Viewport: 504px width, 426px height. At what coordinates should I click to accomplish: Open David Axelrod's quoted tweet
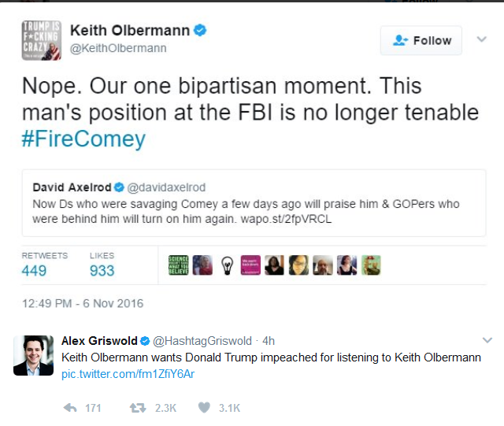click(x=254, y=203)
